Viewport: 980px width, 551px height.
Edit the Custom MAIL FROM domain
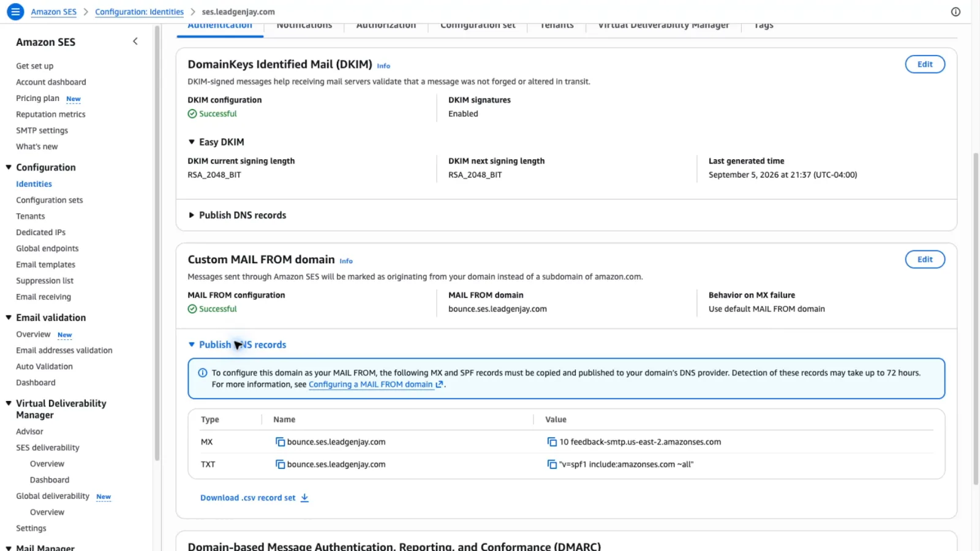tap(925, 260)
